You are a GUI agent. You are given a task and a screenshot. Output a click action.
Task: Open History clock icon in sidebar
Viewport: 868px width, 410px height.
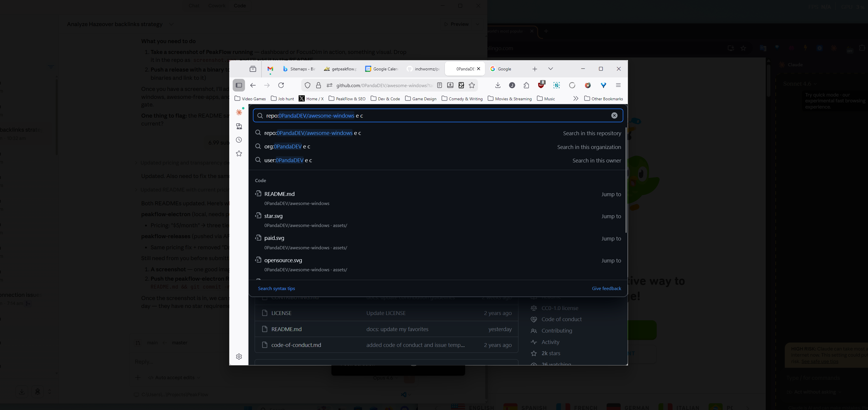(239, 140)
